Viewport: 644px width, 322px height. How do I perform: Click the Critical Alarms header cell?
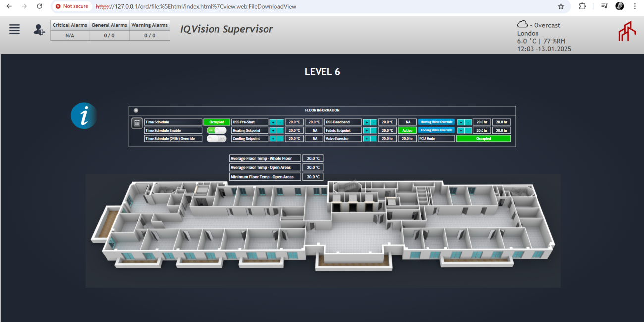click(x=70, y=25)
